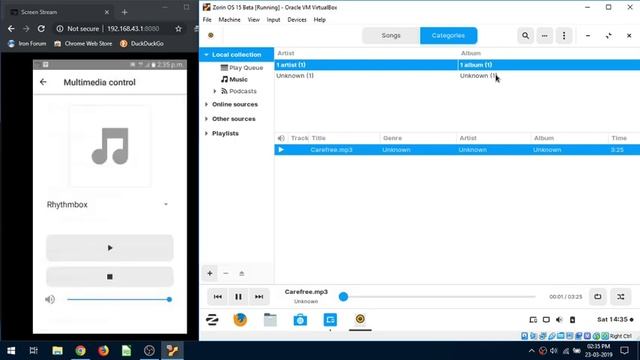This screenshot has height=360, width=640.
Task: Open VirtualBox View menu
Action: tap(253, 20)
